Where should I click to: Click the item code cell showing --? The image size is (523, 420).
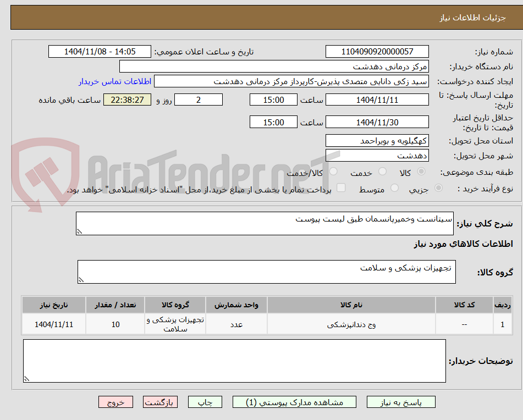pos(464,324)
